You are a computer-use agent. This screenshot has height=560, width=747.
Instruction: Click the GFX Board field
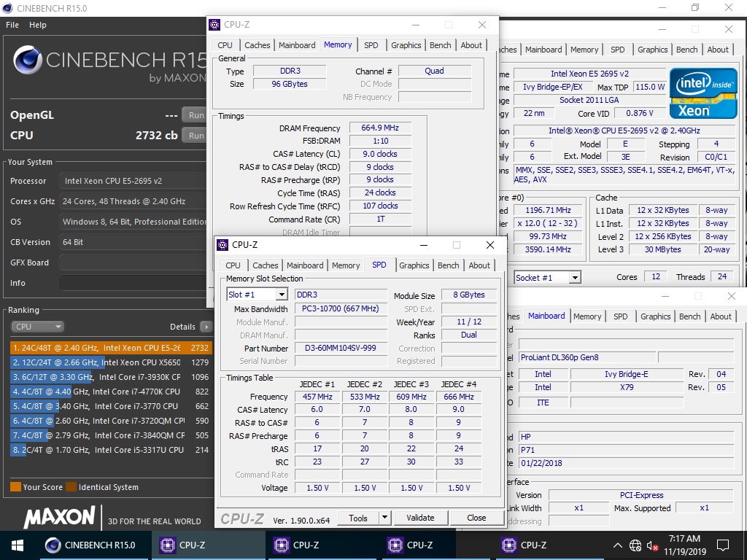point(133,262)
